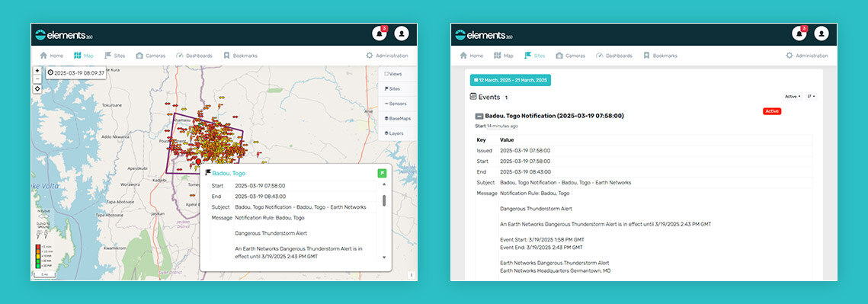Click the map recenter target icon

click(x=37, y=88)
